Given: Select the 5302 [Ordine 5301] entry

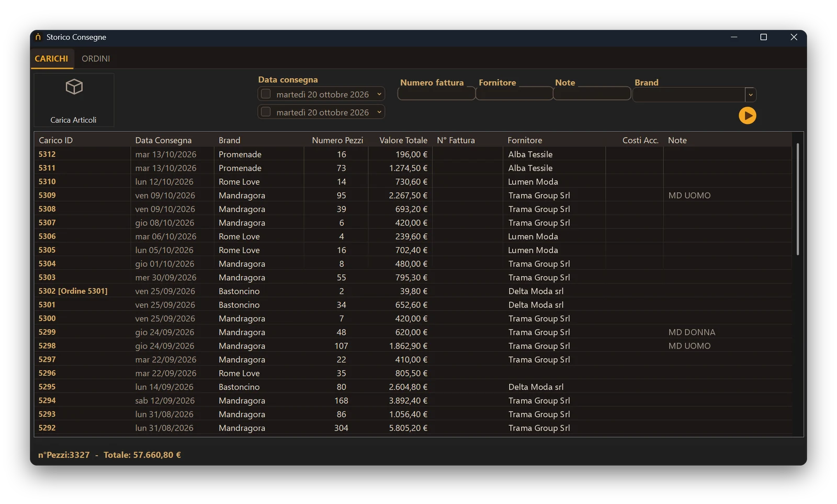Looking at the screenshot, I should [x=73, y=291].
